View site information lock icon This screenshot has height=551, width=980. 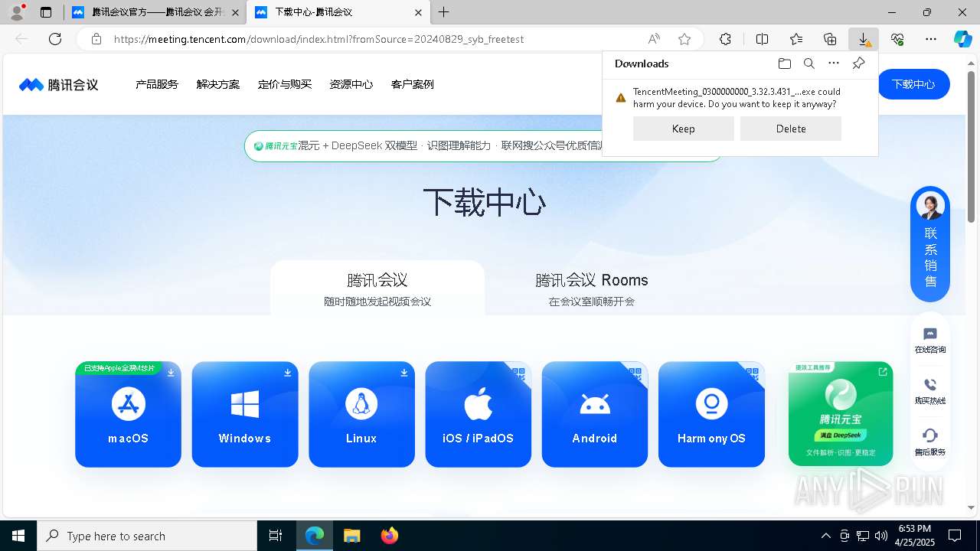96,39
